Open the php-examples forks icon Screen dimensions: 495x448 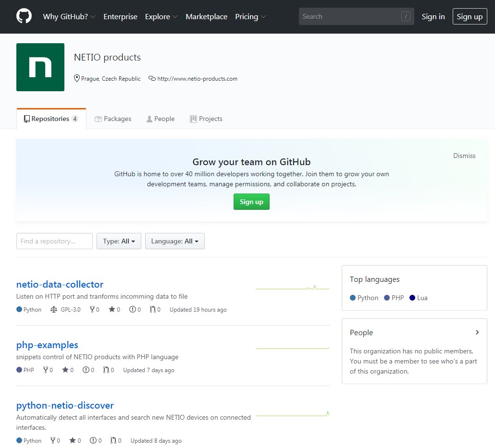[46, 370]
